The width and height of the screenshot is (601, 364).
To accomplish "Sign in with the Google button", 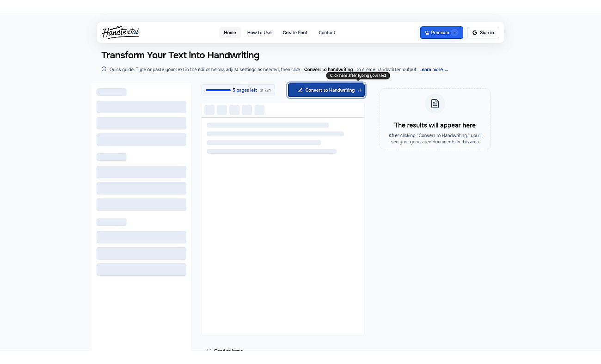I will (x=483, y=32).
